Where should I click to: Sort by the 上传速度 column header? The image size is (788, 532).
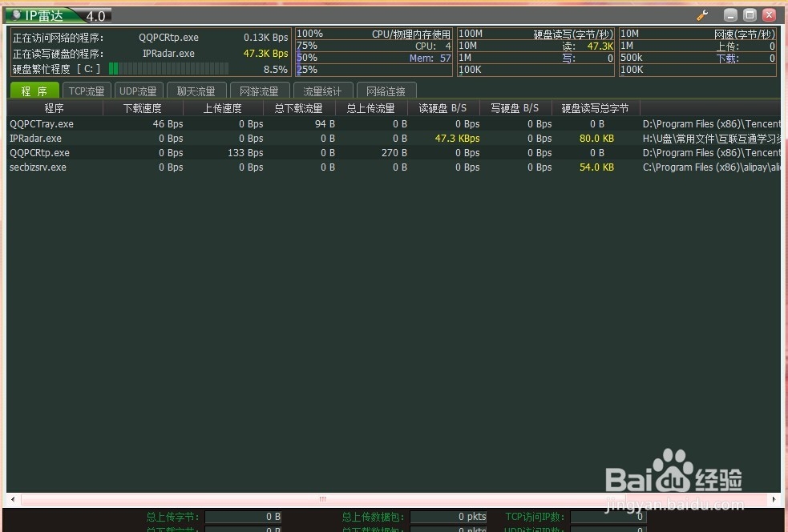pyautogui.click(x=223, y=108)
